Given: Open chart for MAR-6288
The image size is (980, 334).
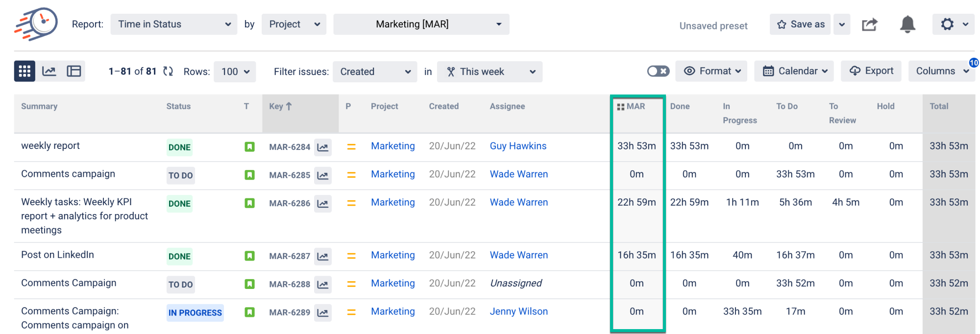Looking at the screenshot, I should [x=323, y=284].
